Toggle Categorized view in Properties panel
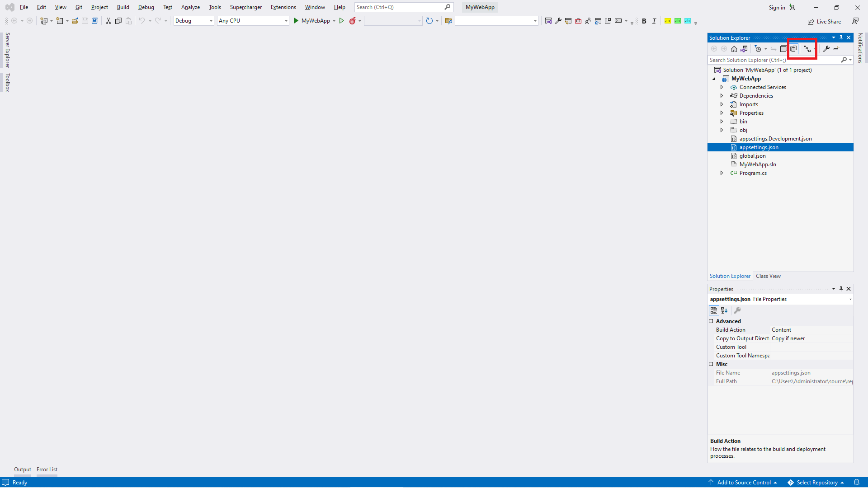 click(714, 310)
